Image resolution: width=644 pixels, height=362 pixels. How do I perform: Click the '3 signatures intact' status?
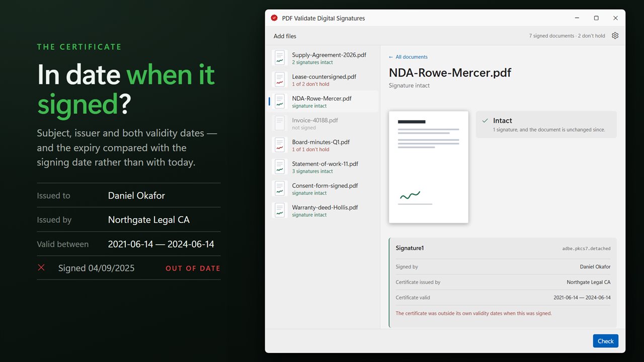[x=312, y=171]
